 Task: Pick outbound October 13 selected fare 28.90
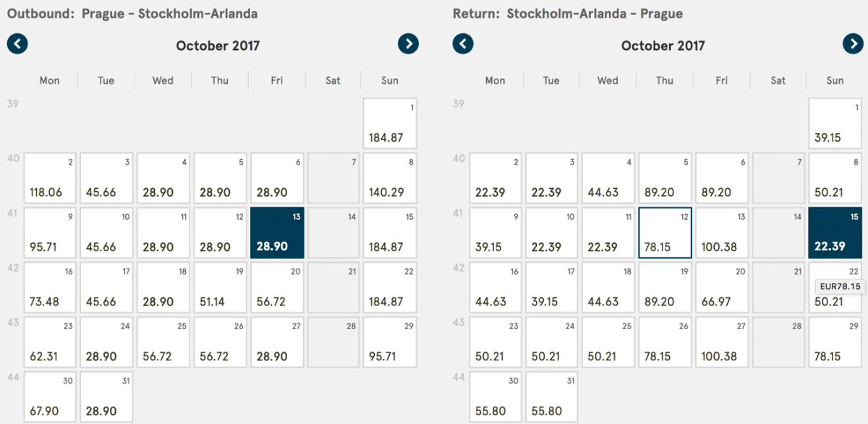(x=277, y=232)
